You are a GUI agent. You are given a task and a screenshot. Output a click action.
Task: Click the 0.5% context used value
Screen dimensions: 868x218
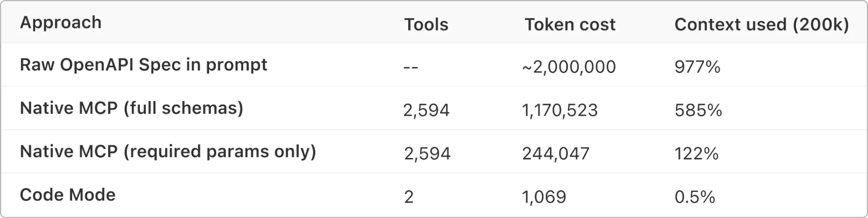coord(695,197)
